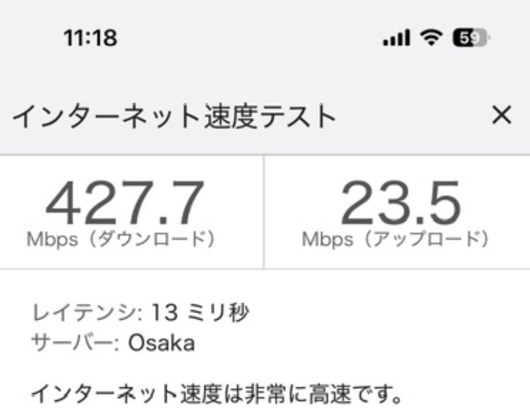Select the 13 ミリ秒 latency value
The height and width of the screenshot is (420, 530).
[199, 312]
